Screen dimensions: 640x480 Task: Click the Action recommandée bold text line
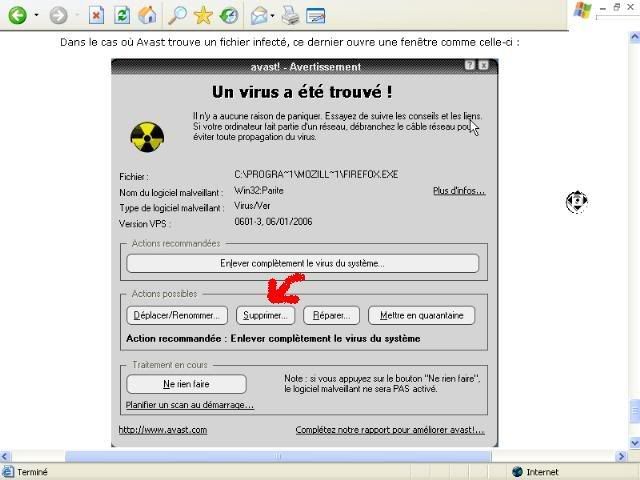point(273,338)
